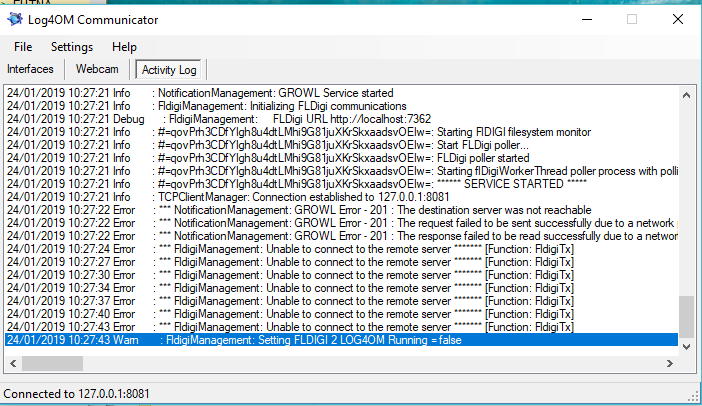Screen dimensions: 702x406
Task: Click highlighted 'LOG4OM Running = false' warning line
Action: coord(342,340)
